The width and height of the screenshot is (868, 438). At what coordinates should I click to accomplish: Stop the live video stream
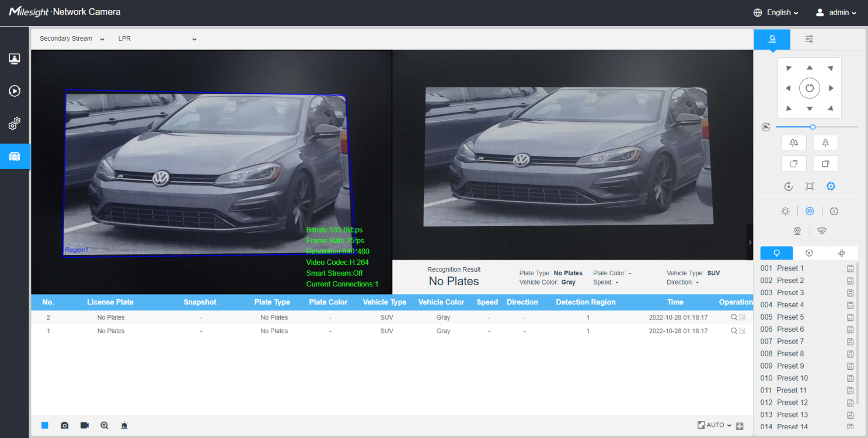click(45, 425)
